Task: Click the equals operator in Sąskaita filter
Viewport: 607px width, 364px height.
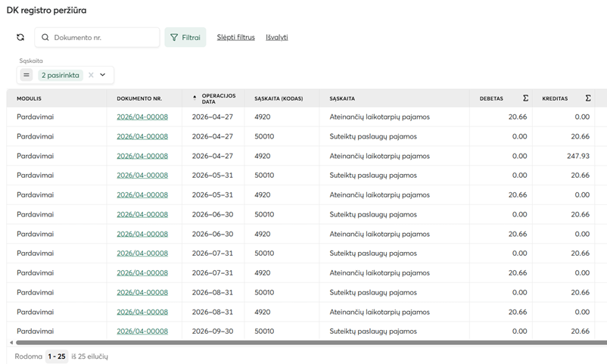Action: [x=26, y=75]
